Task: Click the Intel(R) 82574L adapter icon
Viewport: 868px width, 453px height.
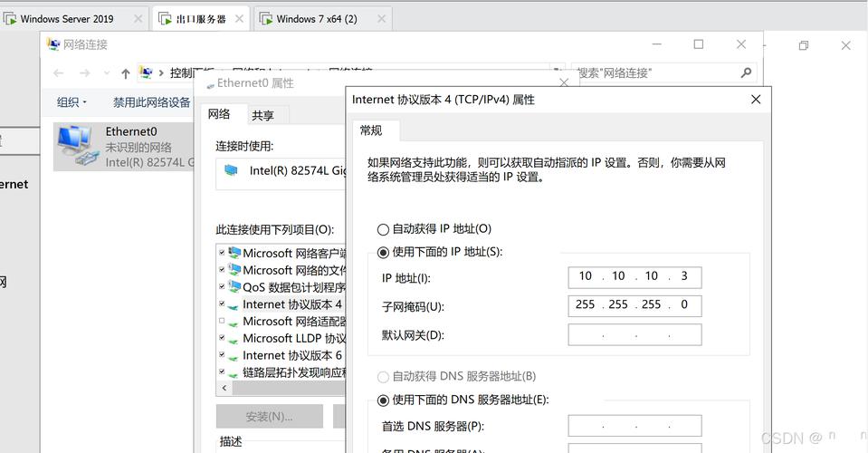Action: pyautogui.click(x=231, y=170)
